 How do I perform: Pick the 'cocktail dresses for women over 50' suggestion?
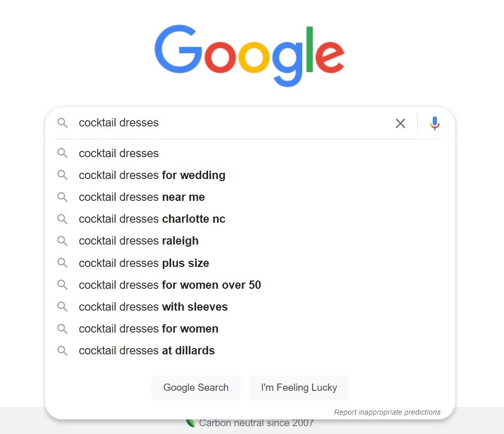pyautogui.click(x=170, y=285)
